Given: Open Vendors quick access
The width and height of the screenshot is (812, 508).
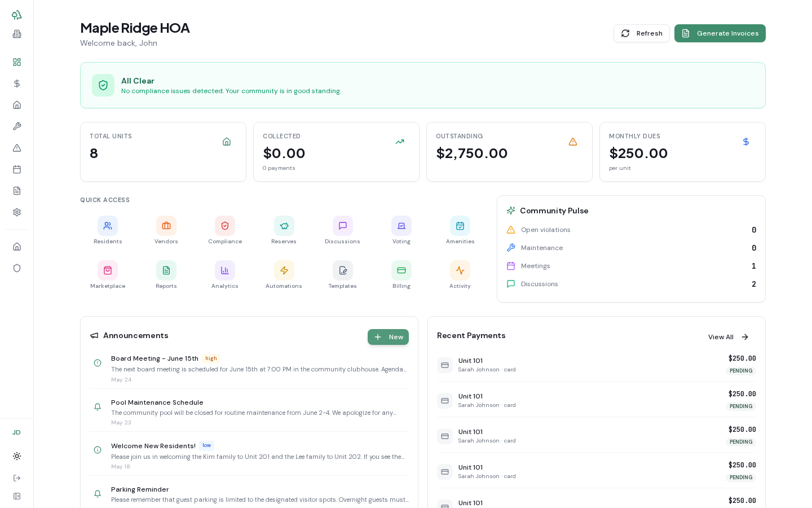Looking at the screenshot, I should [166, 230].
